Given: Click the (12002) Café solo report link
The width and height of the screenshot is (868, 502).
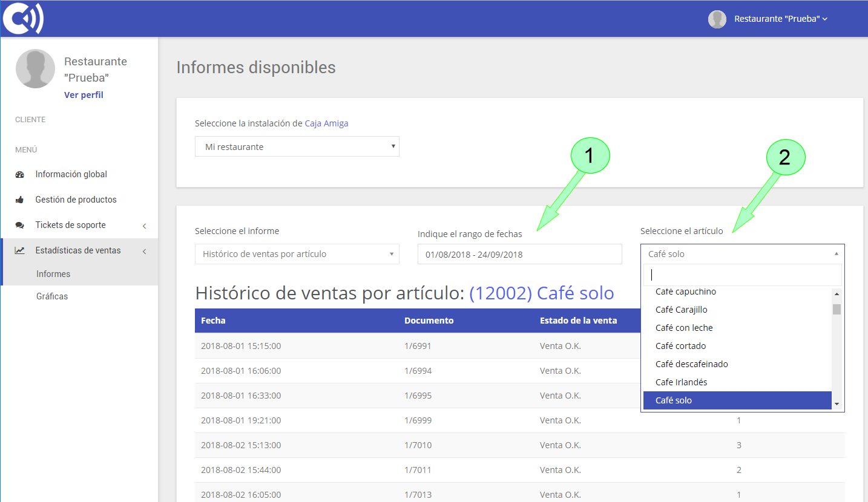Looking at the screenshot, I should tap(541, 293).
